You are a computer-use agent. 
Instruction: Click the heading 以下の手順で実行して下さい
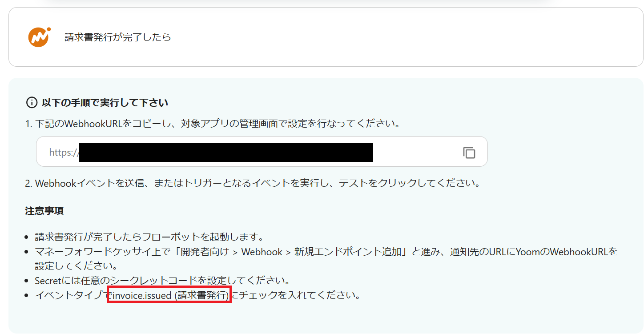pyautogui.click(x=105, y=103)
